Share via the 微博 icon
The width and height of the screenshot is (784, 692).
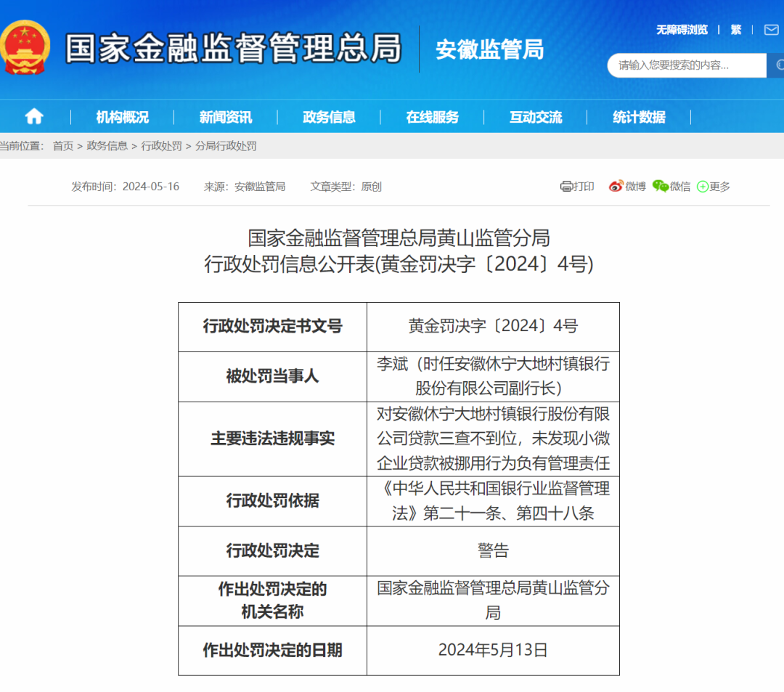click(x=616, y=187)
